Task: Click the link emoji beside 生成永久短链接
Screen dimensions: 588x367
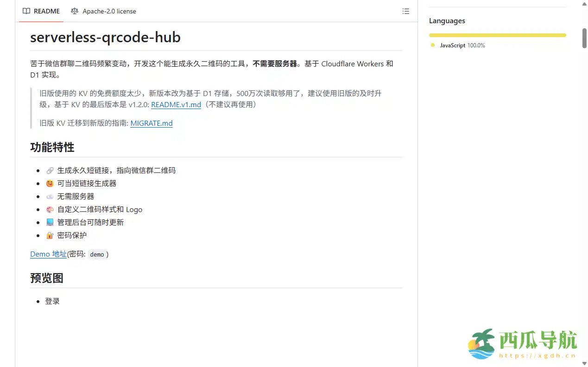Action: pos(50,170)
